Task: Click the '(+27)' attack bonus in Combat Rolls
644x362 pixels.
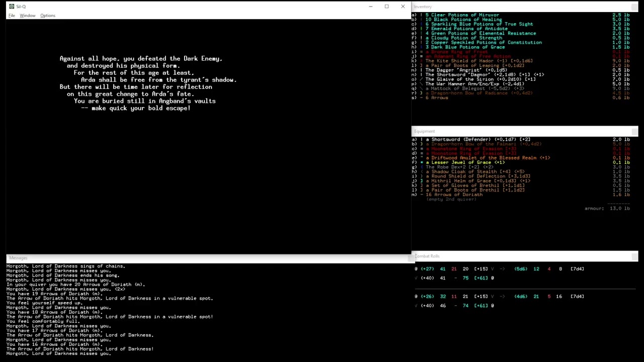Action: pos(427,269)
